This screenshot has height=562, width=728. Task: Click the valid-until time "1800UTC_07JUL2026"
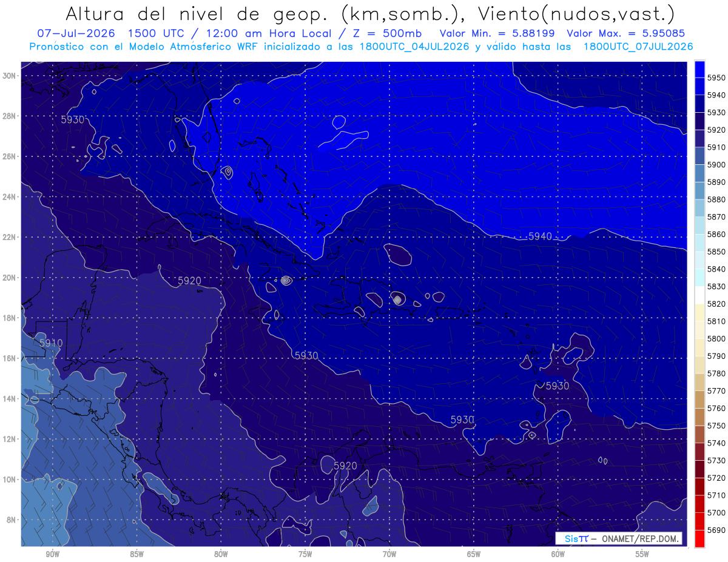click(638, 47)
